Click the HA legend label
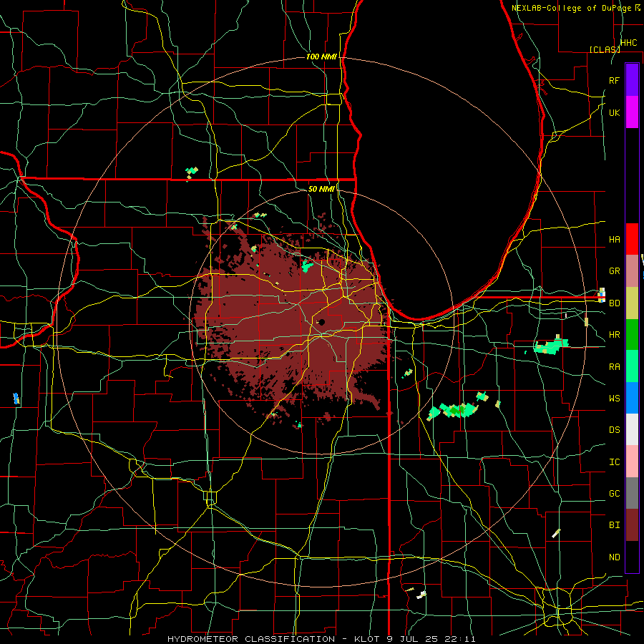The image size is (644, 644). 614,240
